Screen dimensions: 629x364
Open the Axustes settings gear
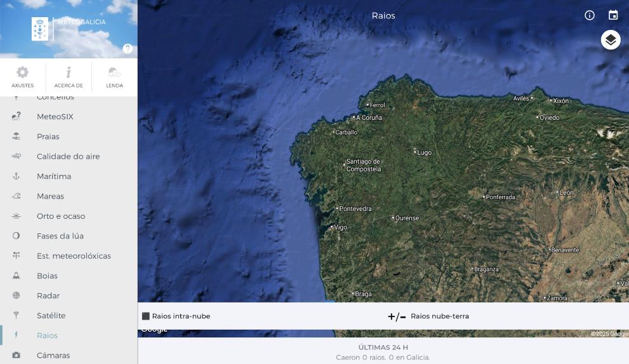point(22,77)
